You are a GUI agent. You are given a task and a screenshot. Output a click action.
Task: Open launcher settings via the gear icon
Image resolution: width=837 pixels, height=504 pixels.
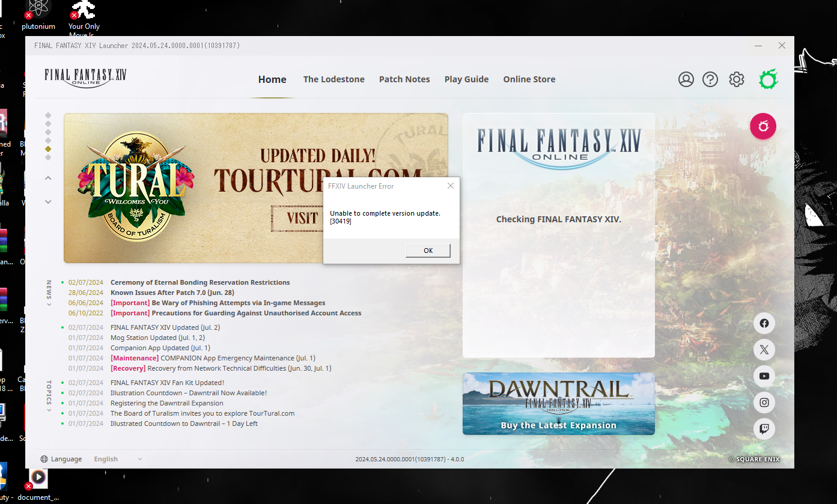point(737,79)
